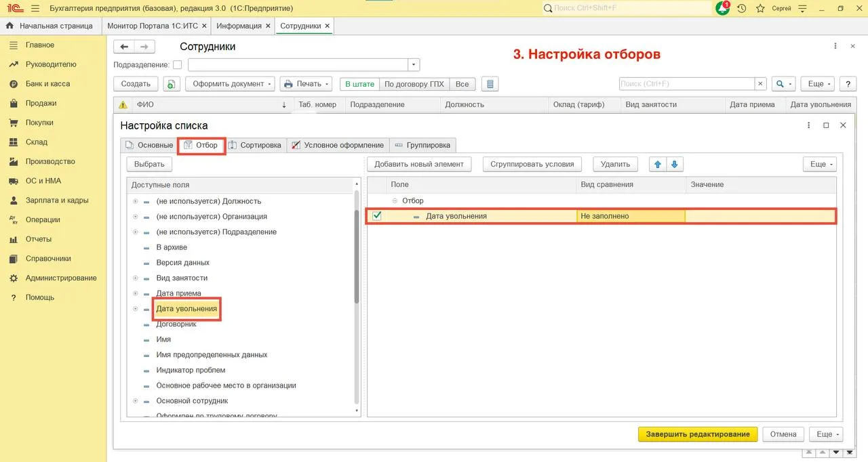This screenshot has height=462, width=868.
Task: Move filter element down with blue arrow
Action: (x=674, y=164)
